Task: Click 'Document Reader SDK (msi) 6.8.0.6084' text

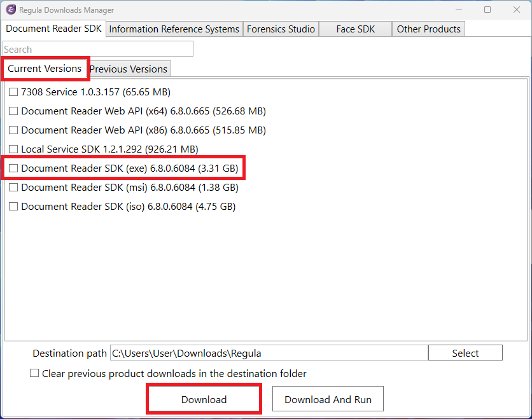Action: coord(108,187)
